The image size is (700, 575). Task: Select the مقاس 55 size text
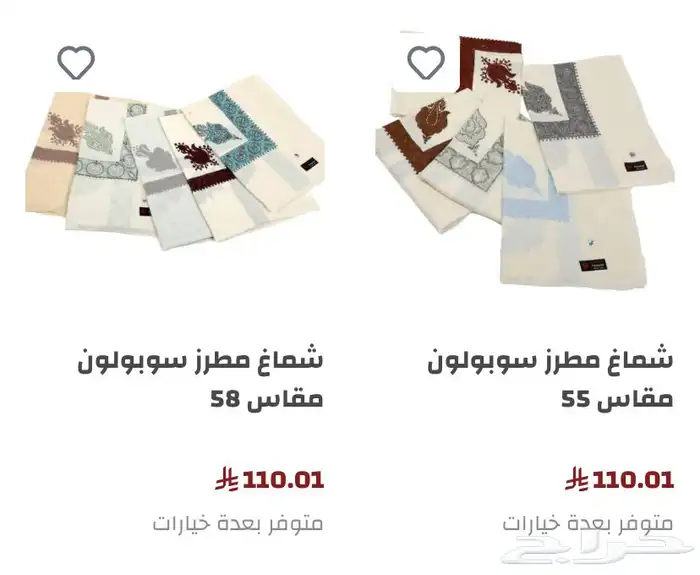tap(617, 398)
